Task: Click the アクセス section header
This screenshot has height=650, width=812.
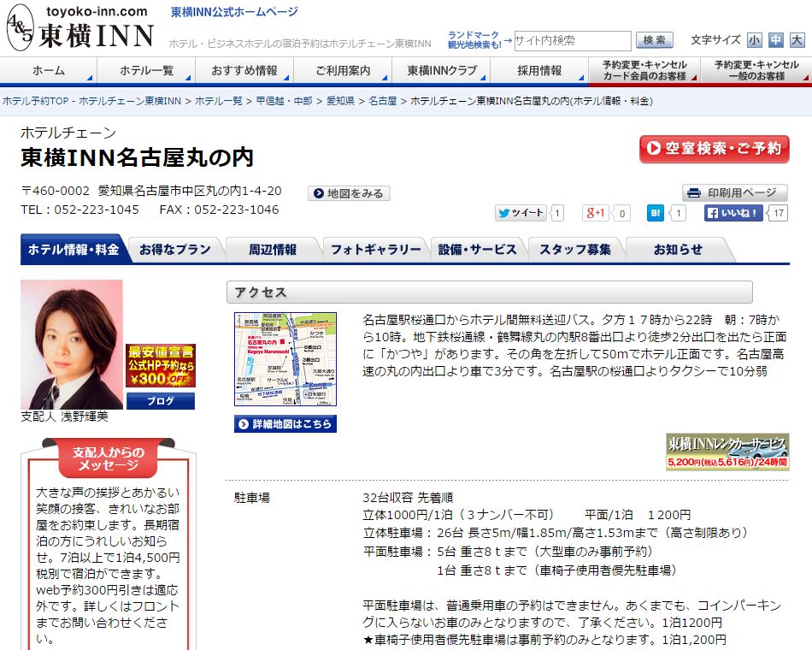Action: 490,292
